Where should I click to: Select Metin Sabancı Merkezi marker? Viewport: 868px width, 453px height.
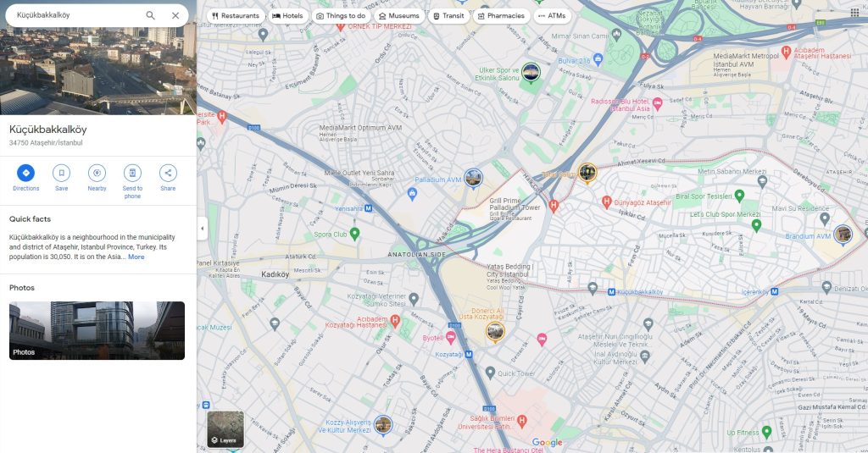click(x=762, y=180)
